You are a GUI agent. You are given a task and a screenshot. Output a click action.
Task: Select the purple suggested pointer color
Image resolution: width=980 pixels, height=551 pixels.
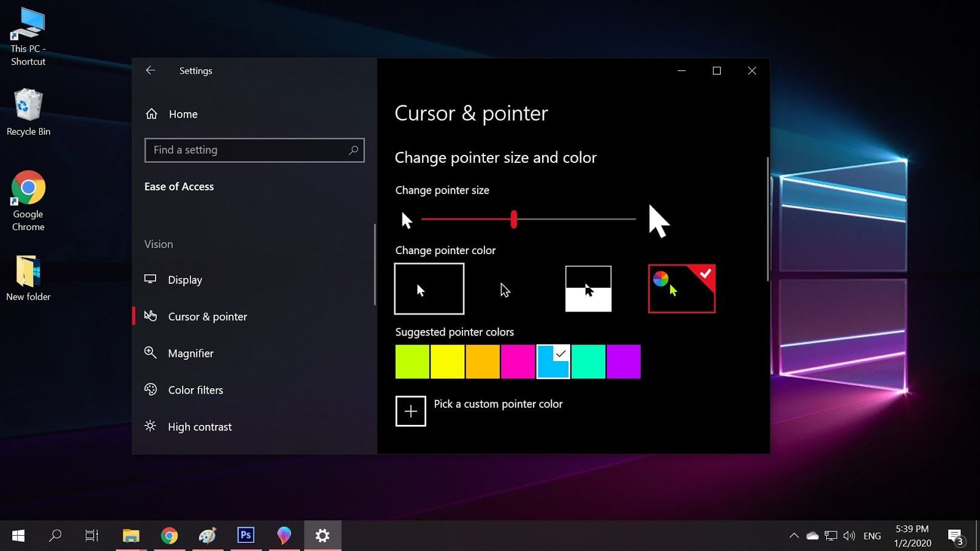pos(624,362)
